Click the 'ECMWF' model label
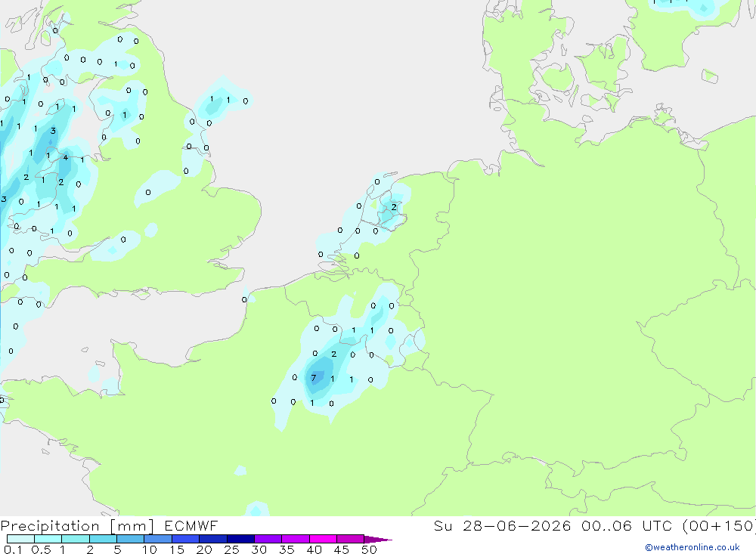 (x=191, y=525)
